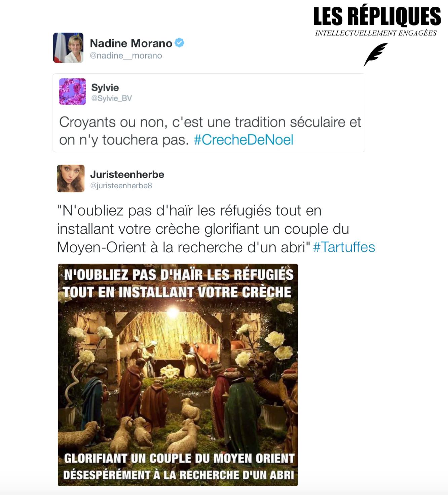
Task: Click the LES RÉPLIQUES logo title
Action: (x=377, y=16)
